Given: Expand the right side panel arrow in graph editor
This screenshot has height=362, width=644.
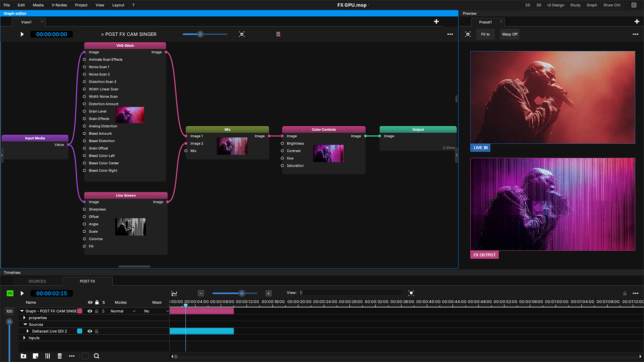Looking at the screenshot, I should tap(457, 155).
